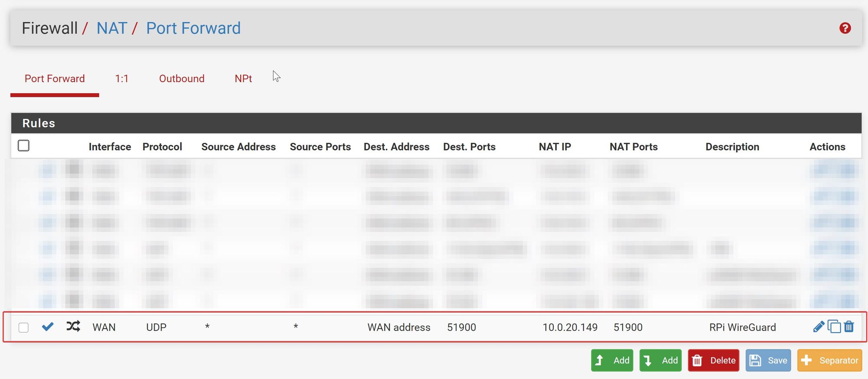Click the Interface column header
Screen dimensions: 868x379
click(110, 147)
